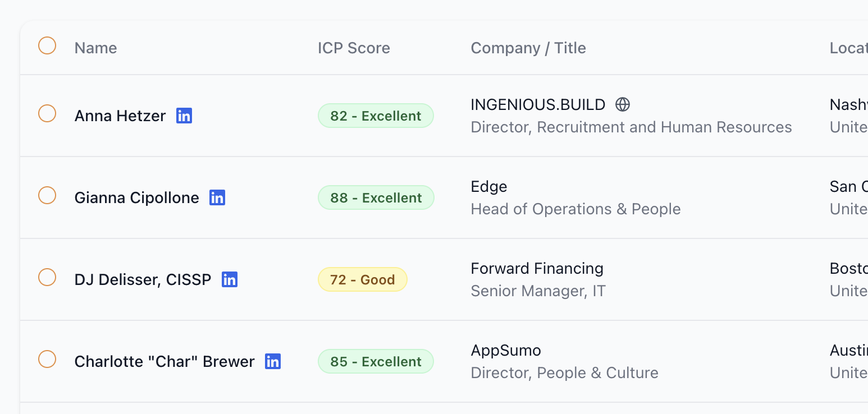This screenshot has width=868, height=414.
Task: Toggle the select-all checkbox in header
Action: (47, 45)
